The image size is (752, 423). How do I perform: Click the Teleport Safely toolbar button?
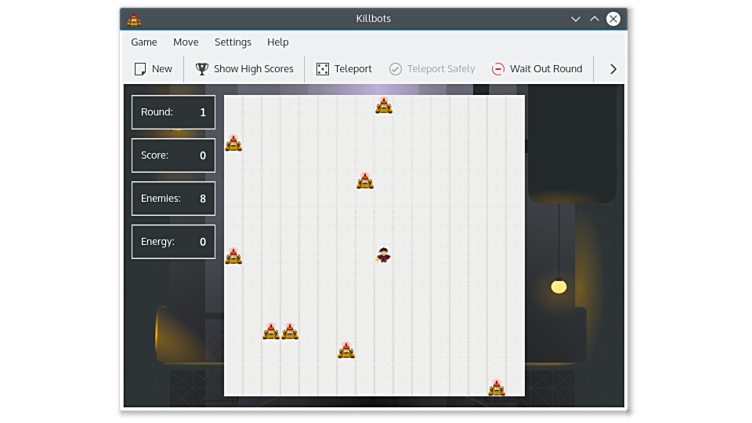(431, 69)
